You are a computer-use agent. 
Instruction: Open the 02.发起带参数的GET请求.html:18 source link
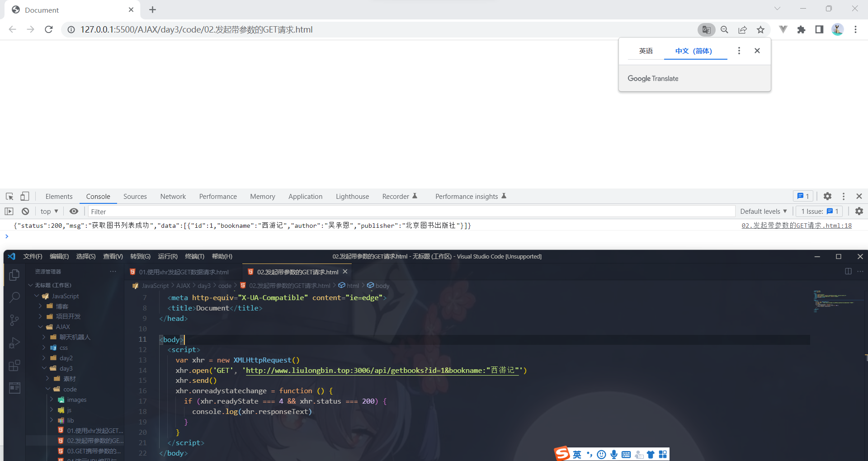tap(796, 225)
